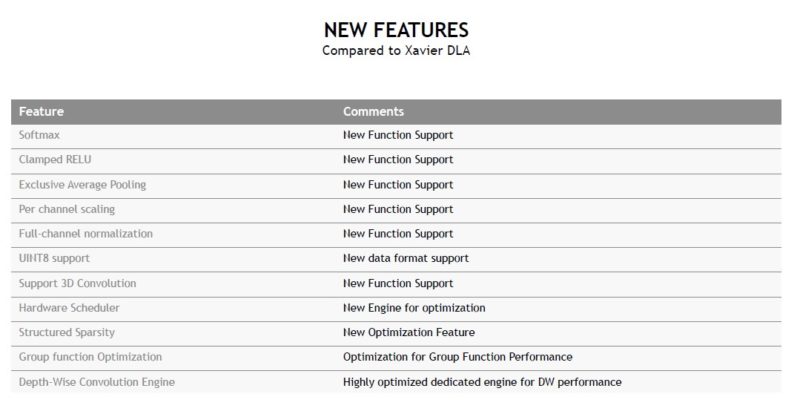Image resolution: width=800 pixels, height=417 pixels.
Task: Select the Structured Sparsity row label
Action: pyautogui.click(x=67, y=332)
